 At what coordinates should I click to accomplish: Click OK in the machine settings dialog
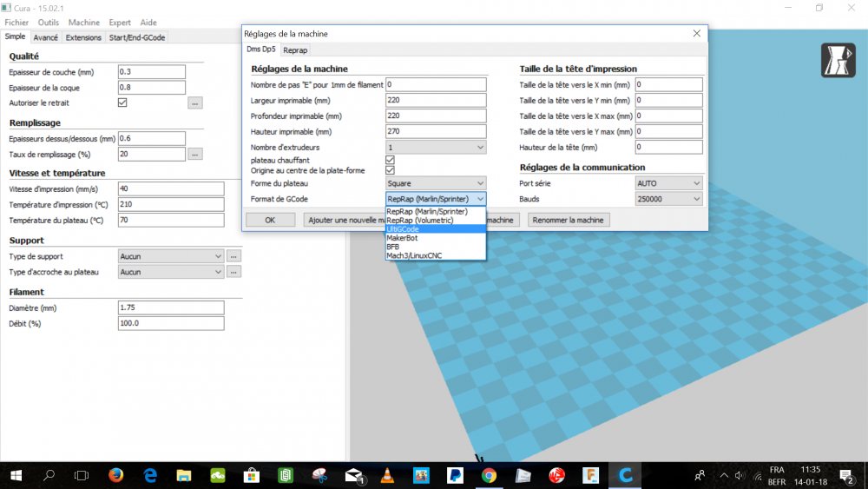(270, 220)
